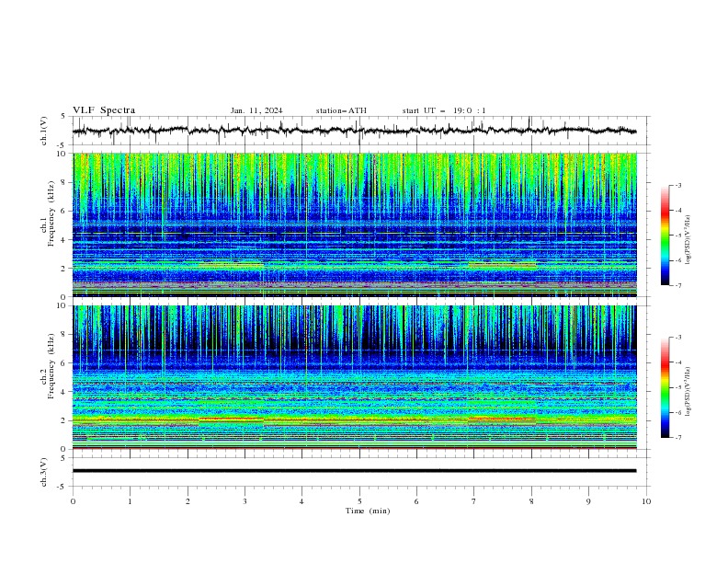Click the station=ATH label

click(341, 110)
